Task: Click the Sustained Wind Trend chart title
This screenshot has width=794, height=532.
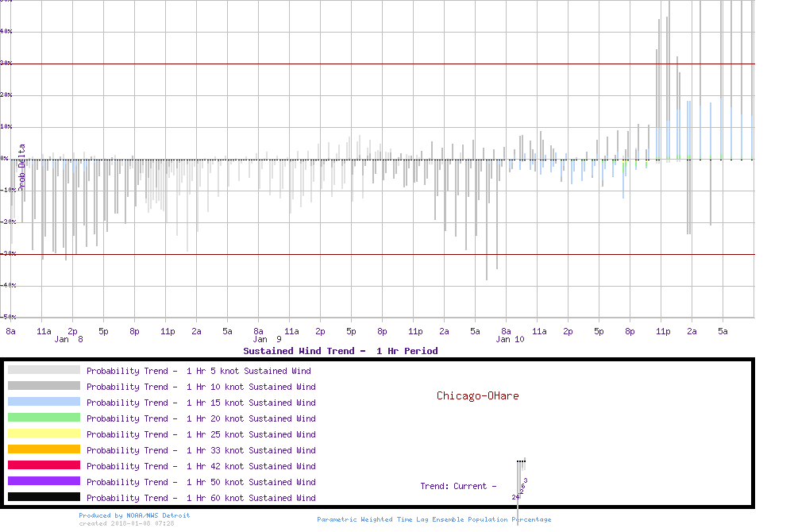Action: coord(340,351)
